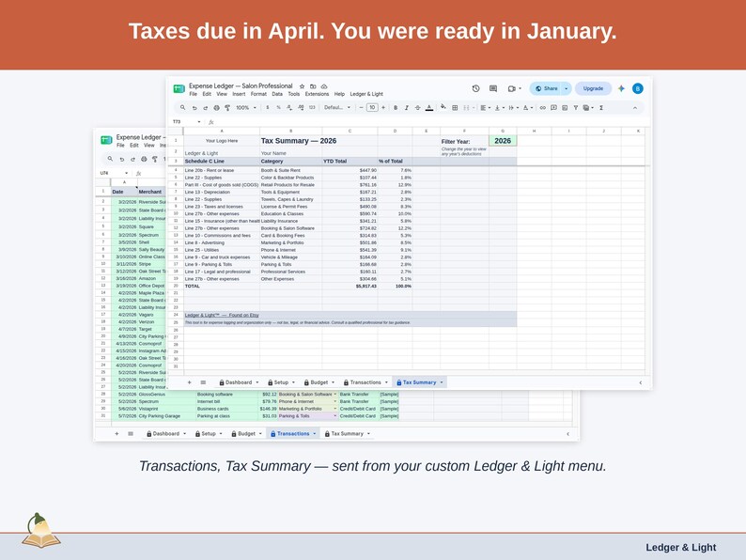Select Tax Summary tab in back window
This screenshot has width=746, height=560.
point(348,434)
